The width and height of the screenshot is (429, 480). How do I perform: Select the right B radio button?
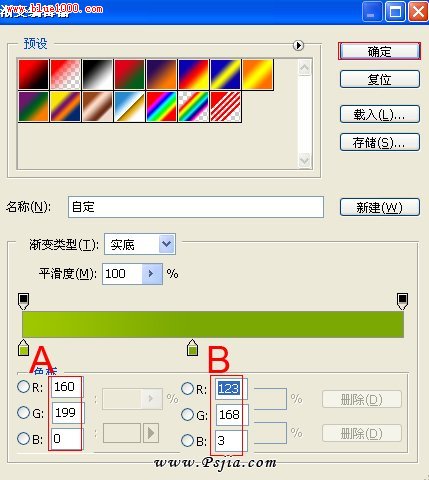coord(188,440)
